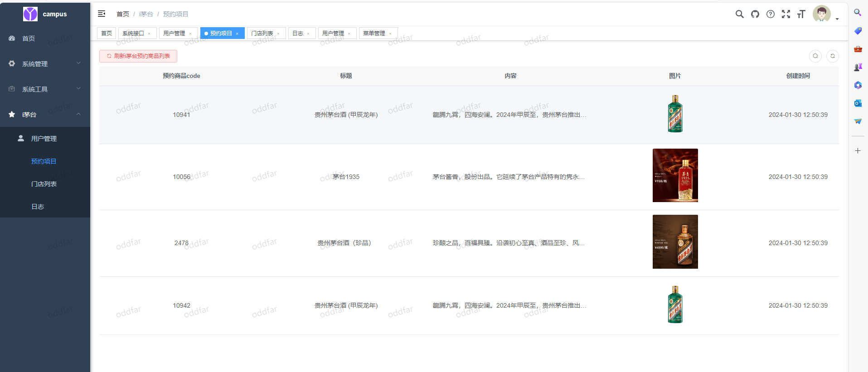Collapse the sidebar with the hamburger icon
This screenshot has height=372, width=868.
[x=102, y=14]
